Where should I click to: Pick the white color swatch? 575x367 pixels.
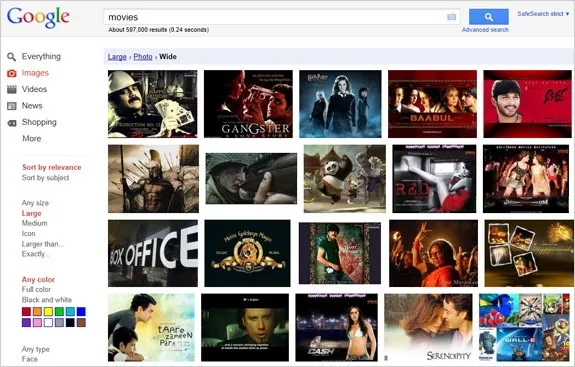pos(48,323)
